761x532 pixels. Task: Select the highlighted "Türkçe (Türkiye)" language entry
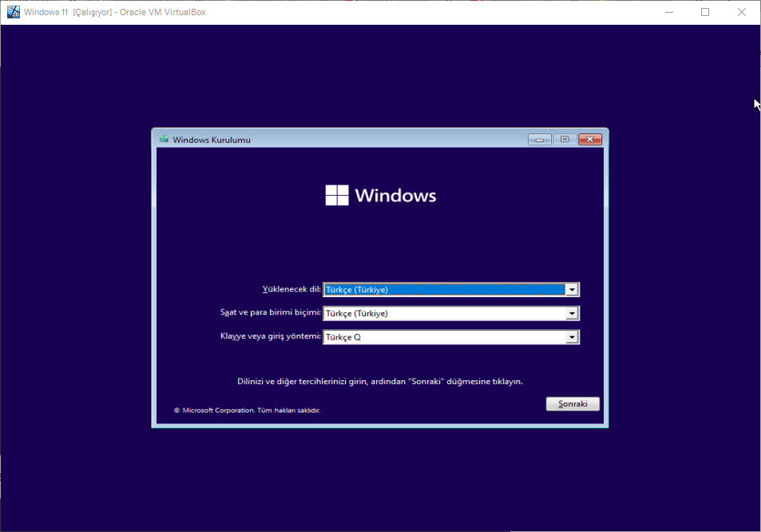click(359, 289)
